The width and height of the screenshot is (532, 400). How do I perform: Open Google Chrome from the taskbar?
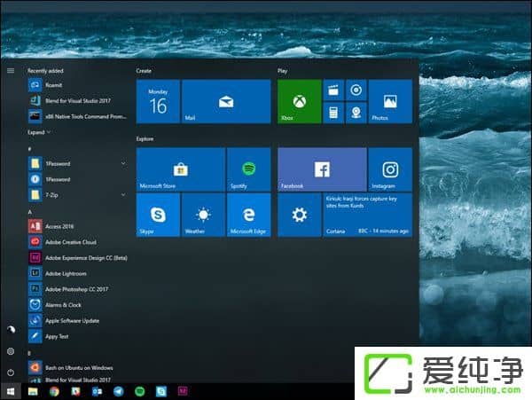tap(54, 391)
